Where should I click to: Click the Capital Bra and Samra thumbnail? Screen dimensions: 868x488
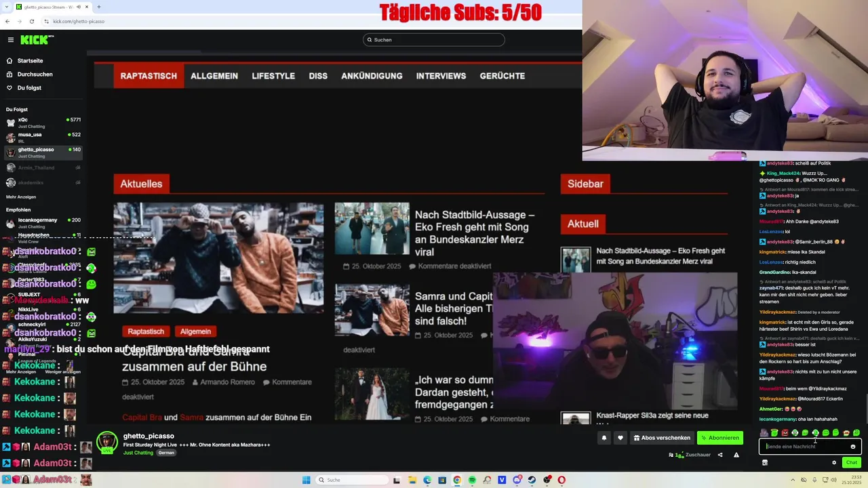tap(218, 258)
